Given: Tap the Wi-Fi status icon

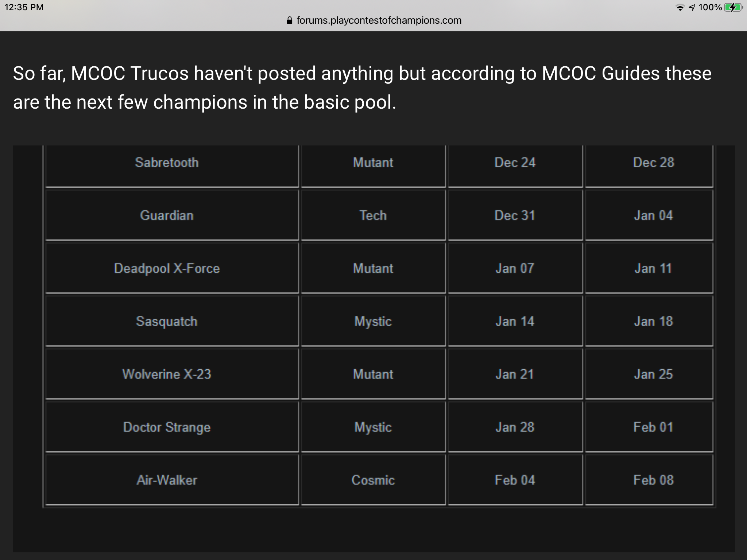Looking at the screenshot, I should pyautogui.click(x=680, y=8).
